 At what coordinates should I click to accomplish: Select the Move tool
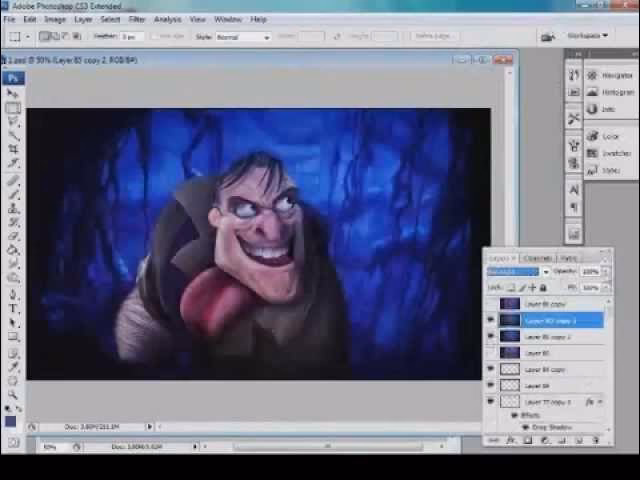coord(13,94)
